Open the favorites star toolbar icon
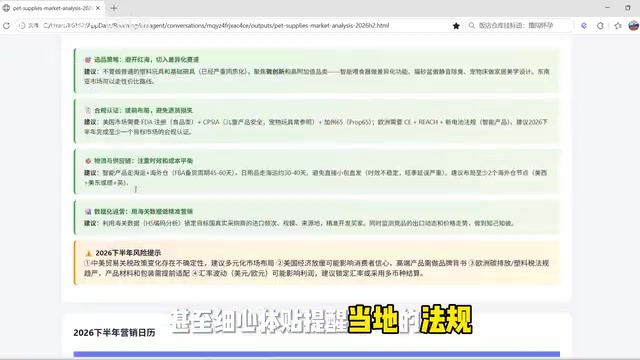Image resolution: width=640 pixels, height=360 pixels. tap(618, 25)
